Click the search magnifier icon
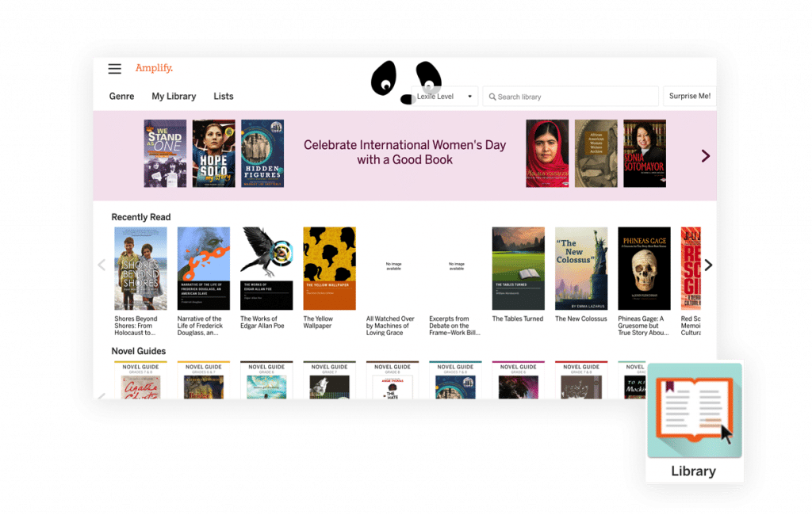 [492, 97]
